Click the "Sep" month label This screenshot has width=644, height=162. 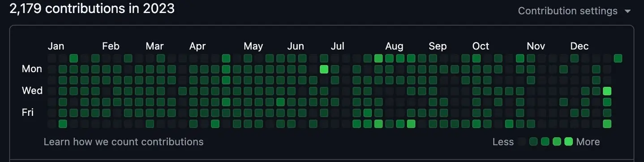coord(438,46)
